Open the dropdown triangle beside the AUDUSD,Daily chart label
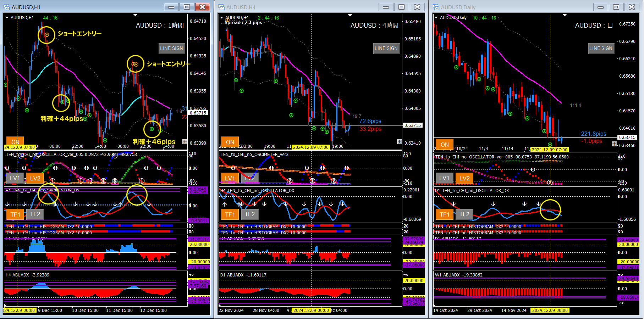644x319 pixels. [436, 17]
